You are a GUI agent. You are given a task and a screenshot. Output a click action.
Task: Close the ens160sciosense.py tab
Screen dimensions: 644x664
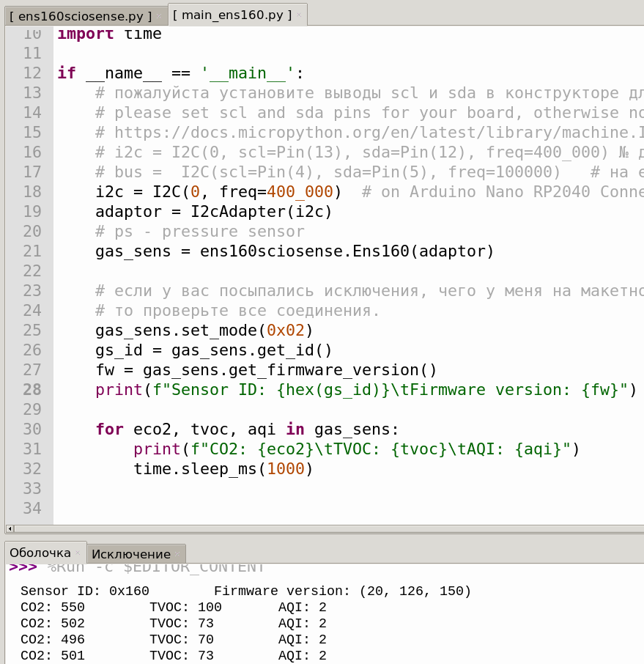tap(159, 16)
